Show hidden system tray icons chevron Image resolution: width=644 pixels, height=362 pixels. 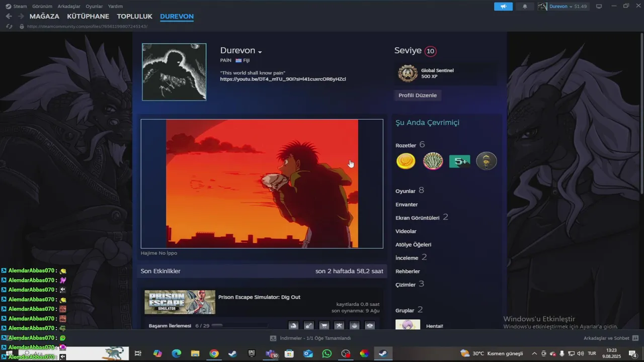tap(534, 353)
